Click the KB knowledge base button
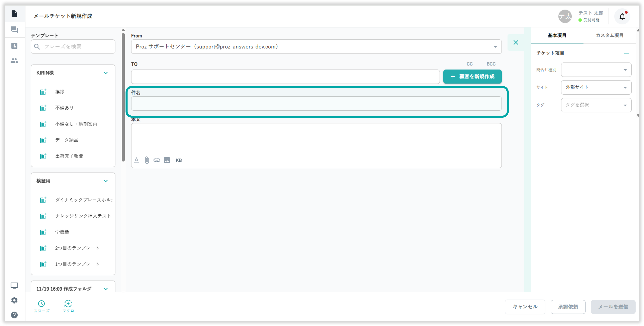Viewport: 644px width, 326px height. 178,160
